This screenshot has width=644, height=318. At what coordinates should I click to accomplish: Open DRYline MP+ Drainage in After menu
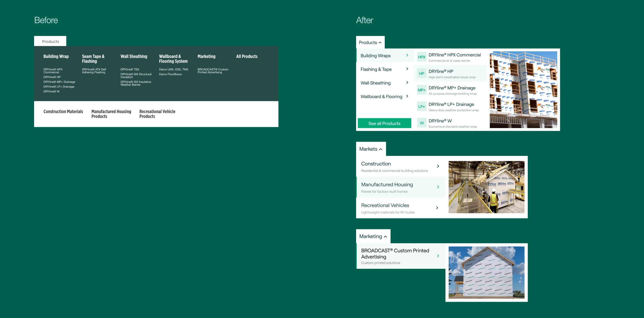pyautogui.click(x=450, y=90)
